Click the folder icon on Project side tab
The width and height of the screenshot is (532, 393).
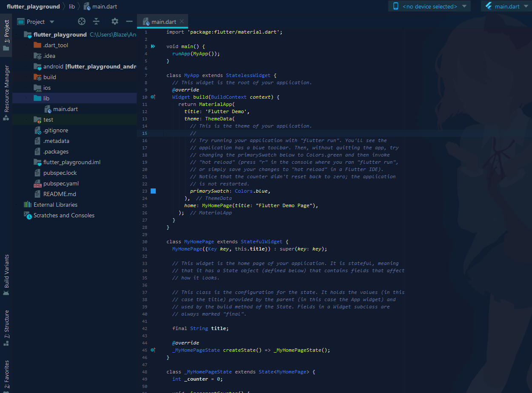(x=6, y=48)
